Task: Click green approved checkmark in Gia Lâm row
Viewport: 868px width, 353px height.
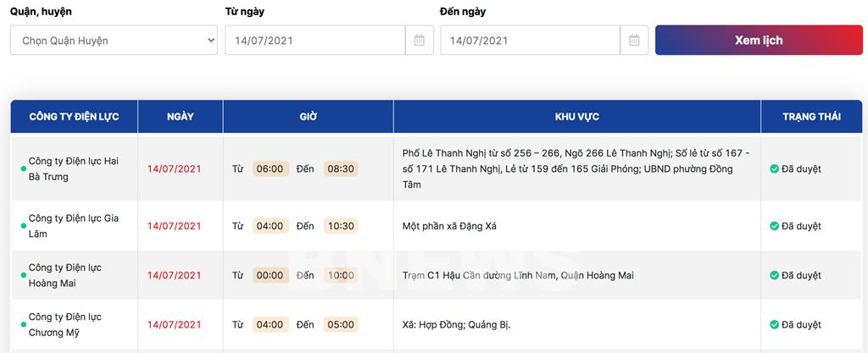Action: point(774,226)
